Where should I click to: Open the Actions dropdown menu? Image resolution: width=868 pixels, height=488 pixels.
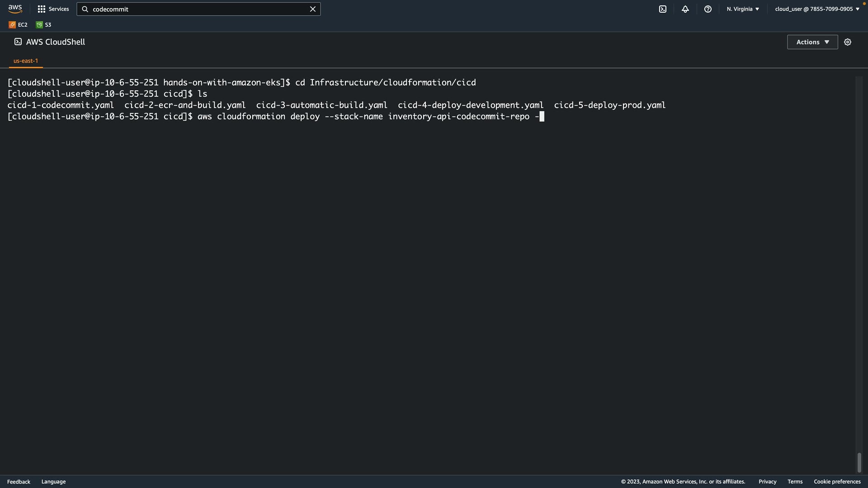click(812, 42)
